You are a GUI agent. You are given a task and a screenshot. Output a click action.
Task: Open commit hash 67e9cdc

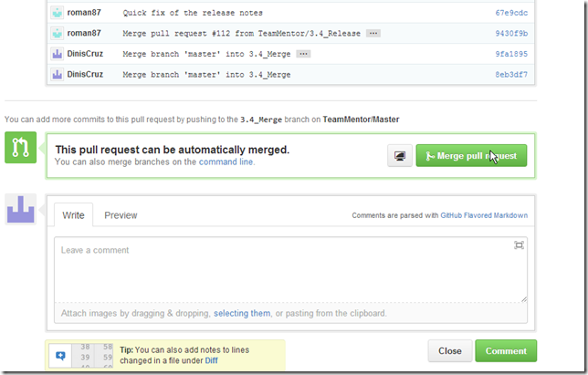coord(509,14)
